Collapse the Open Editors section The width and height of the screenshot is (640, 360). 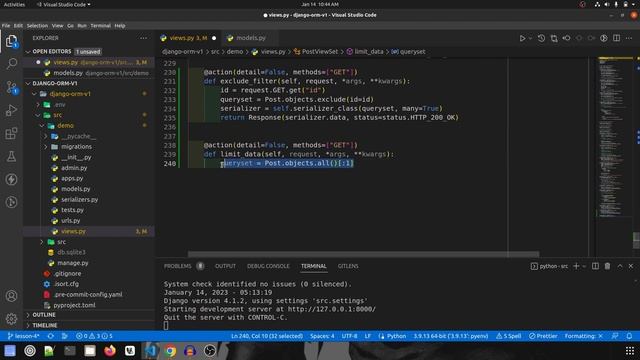point(90,51)
